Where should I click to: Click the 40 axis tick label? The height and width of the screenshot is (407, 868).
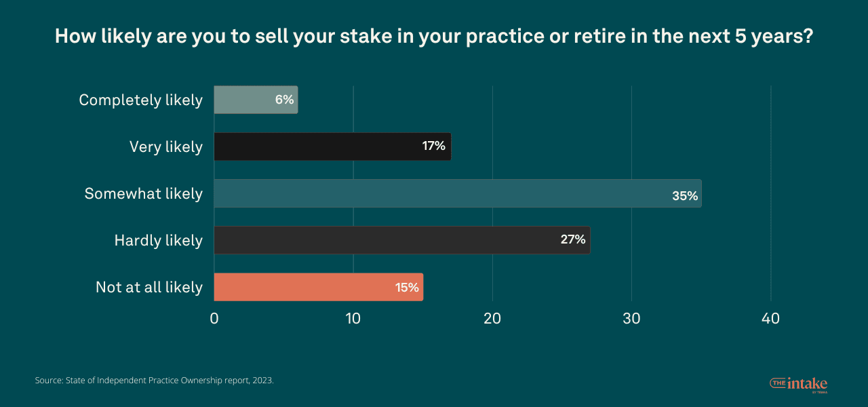click(770, 318)
